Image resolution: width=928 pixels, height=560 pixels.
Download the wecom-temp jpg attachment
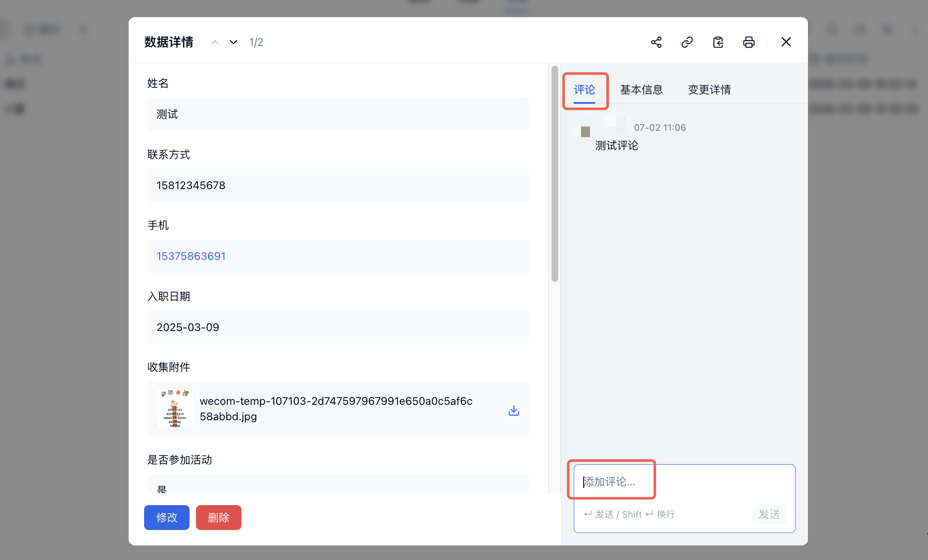click(514, 411)
